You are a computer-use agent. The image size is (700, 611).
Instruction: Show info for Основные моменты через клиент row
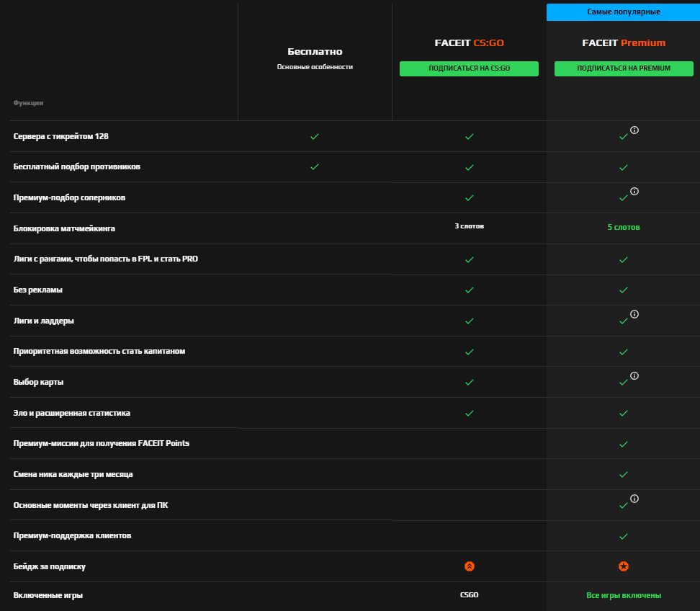pos(634,499)
